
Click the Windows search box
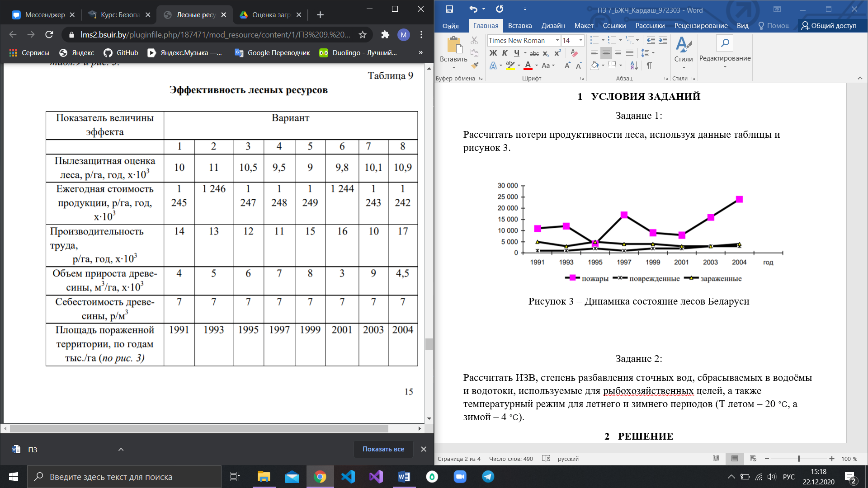(124, 477)
